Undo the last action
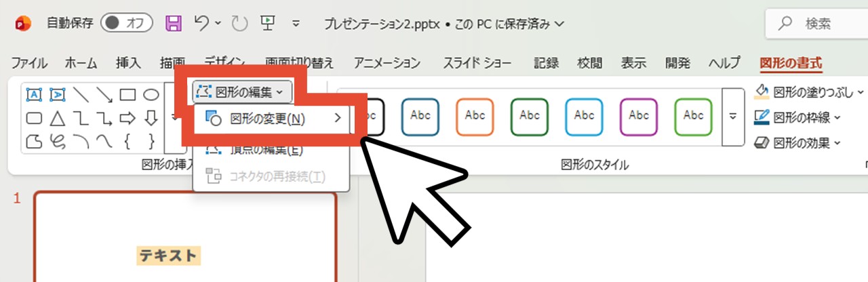Image resolution: width=868 pixels, height=282 pixels. pos(201,24)
